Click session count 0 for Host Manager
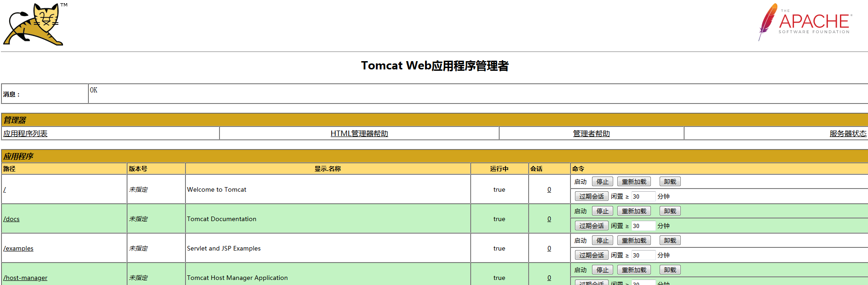Viewport: 868px width, 285px height. [x=549, y=278]
